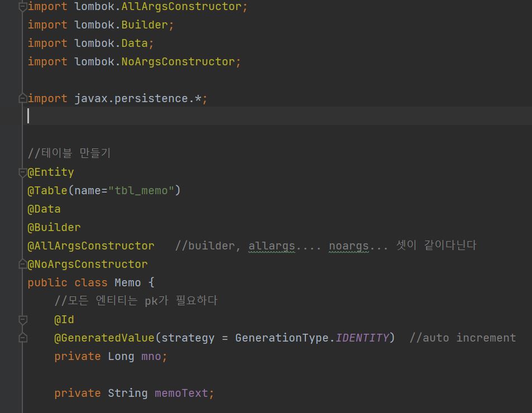Click the "tbl_memo" string literal
This screenshot has width=532, height=413.
point(141,190)
